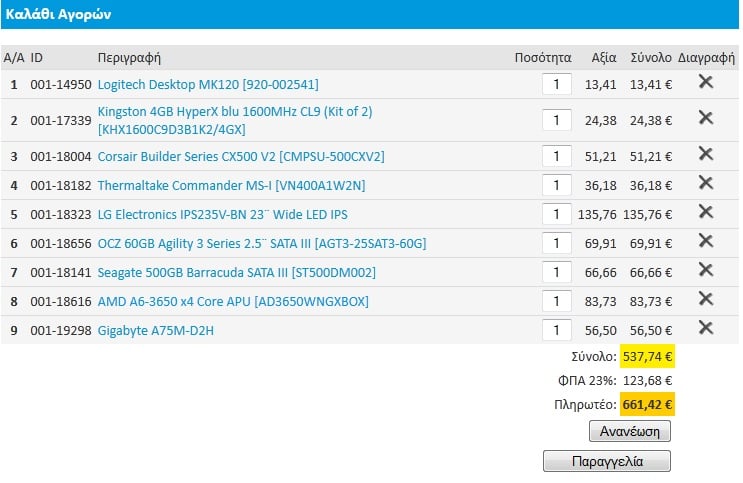The width and height of the screenshot is (743, 483).
Task: Remove LG Electronics IPS235V-BN monitor
Action: click(706, 211)
